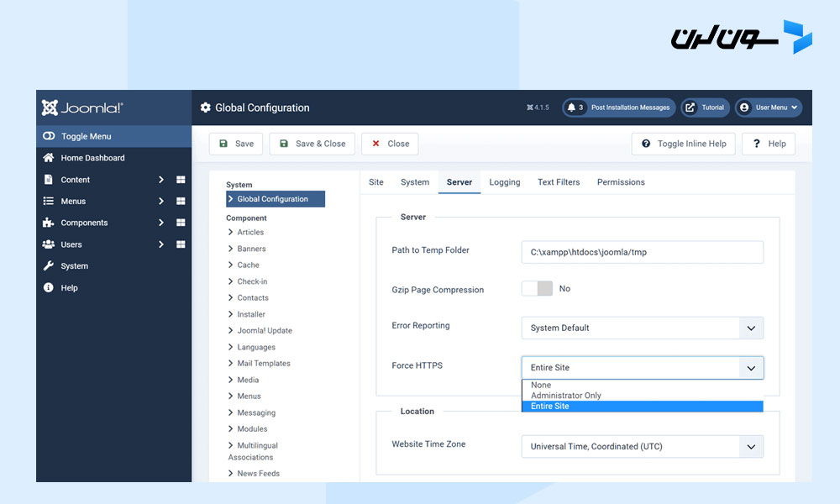Choose Administrator Only option
This screenshot has width=840, height=504.
click(643, 396)
